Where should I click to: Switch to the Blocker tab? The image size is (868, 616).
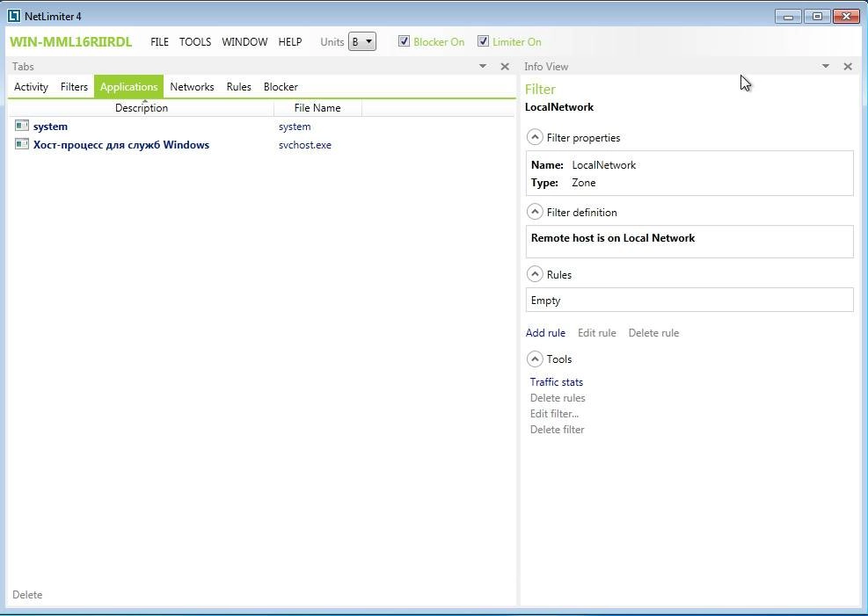click(281, 87)
